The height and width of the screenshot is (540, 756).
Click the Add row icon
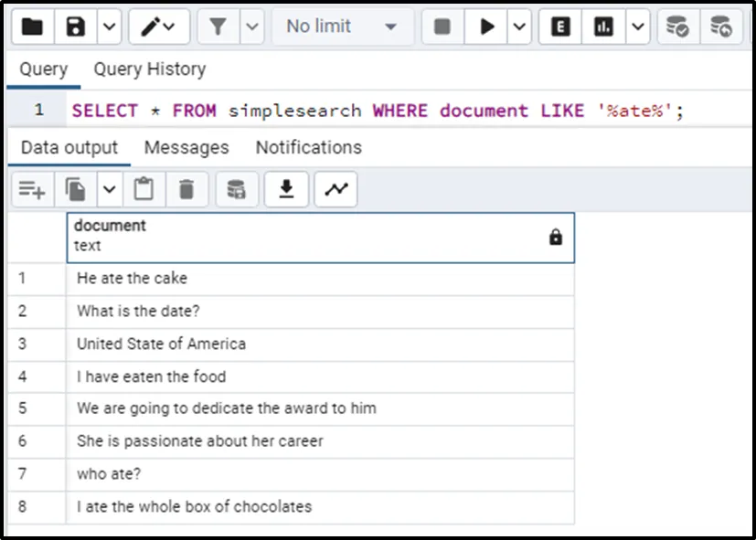tap(32, 189)
